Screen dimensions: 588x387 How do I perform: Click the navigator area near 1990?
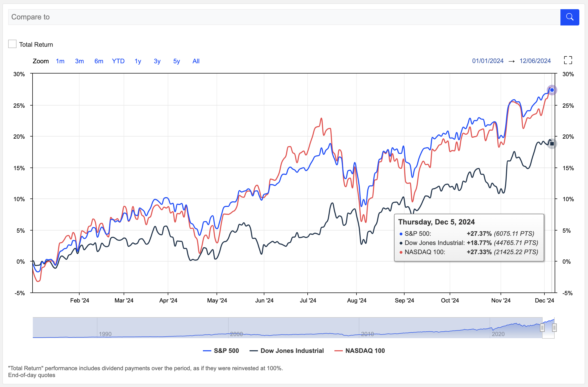105,334
